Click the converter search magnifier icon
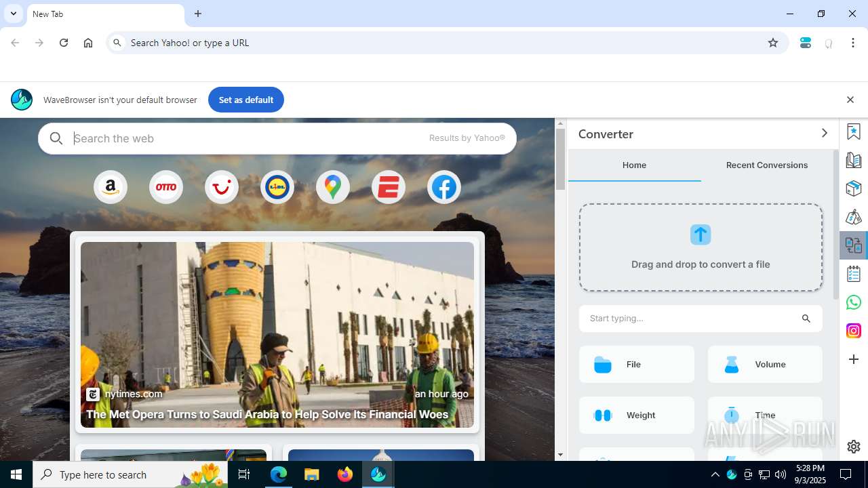This screenshot has height=488, width=868. (x=806, y=319)
